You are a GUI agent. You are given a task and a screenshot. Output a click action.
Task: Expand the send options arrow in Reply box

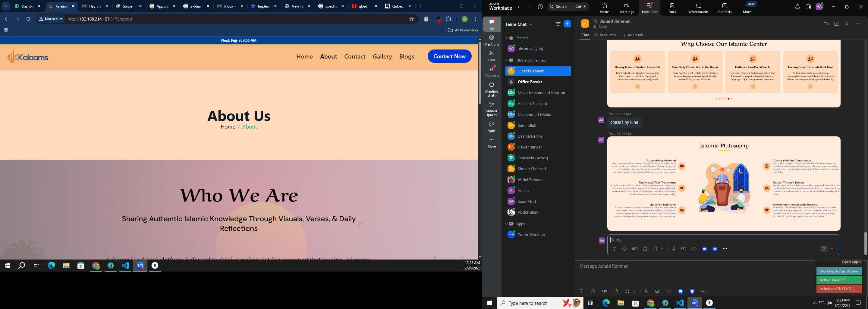[x=832, y=249]
